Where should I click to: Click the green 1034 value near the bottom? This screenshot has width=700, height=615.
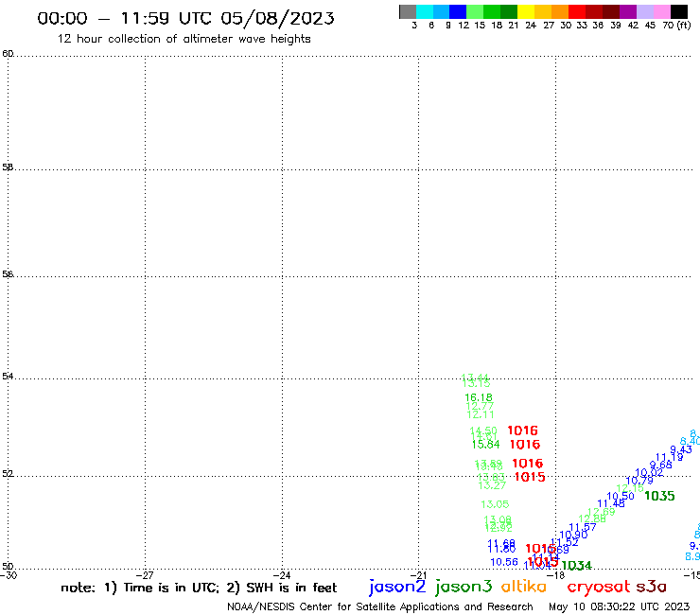tap(576, 566)
